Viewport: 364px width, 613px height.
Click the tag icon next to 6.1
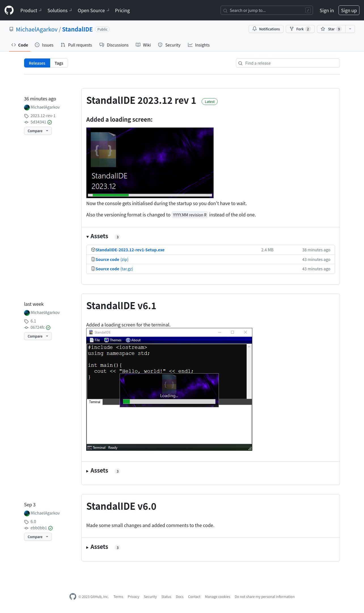26,321
